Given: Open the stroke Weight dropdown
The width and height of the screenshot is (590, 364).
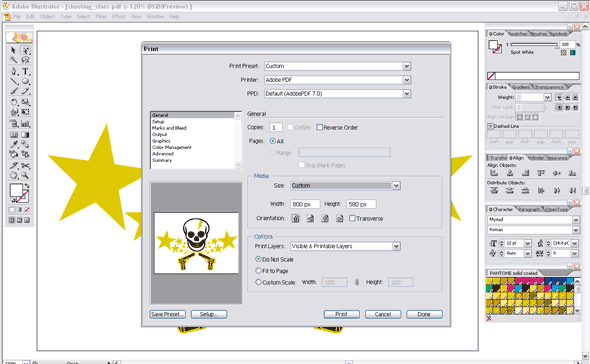Looking at the screenshot, I should click(547, 97).
